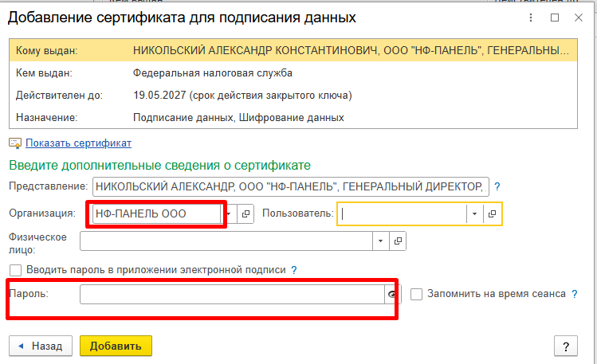
Task: Show help for the Представление field
Action: (x=497, y=186)
